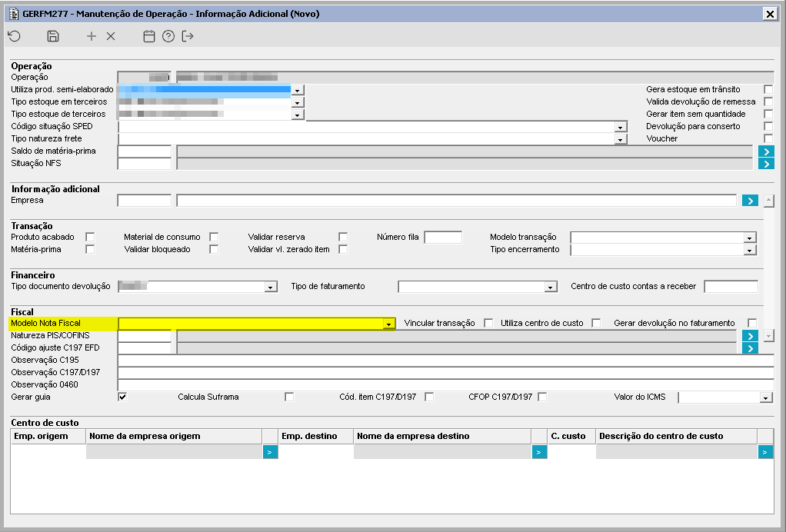Check Matéria-prima option
This screenshot has height=532, width=786.
90,249
